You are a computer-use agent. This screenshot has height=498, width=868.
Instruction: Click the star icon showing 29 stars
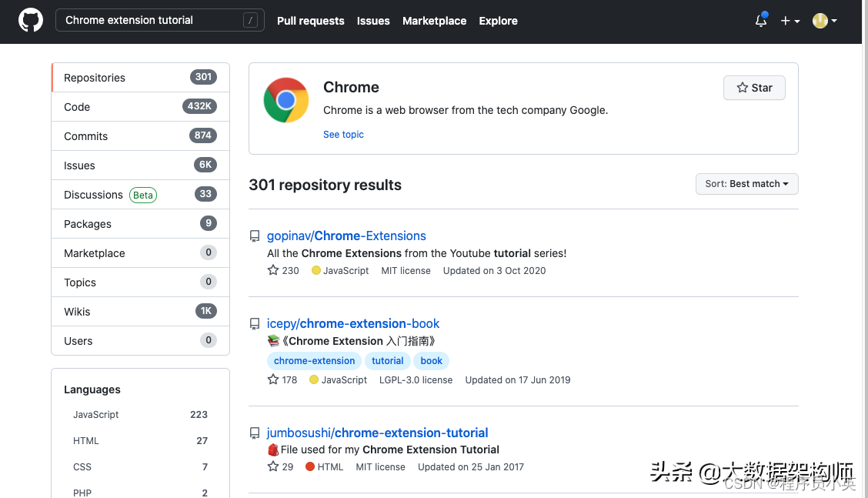273,466
